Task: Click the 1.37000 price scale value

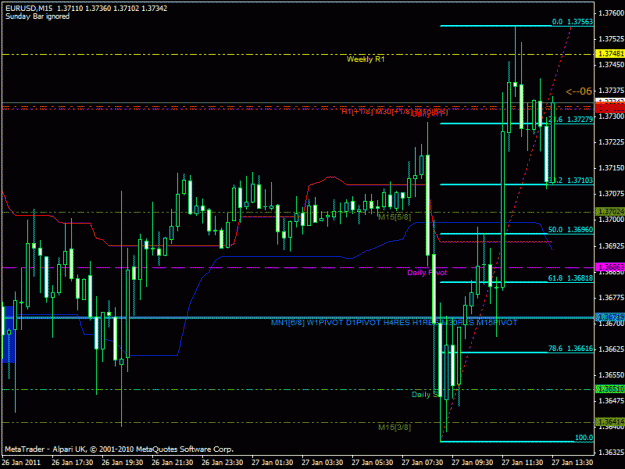Action: pyautogui.click(x=611, y=220)
